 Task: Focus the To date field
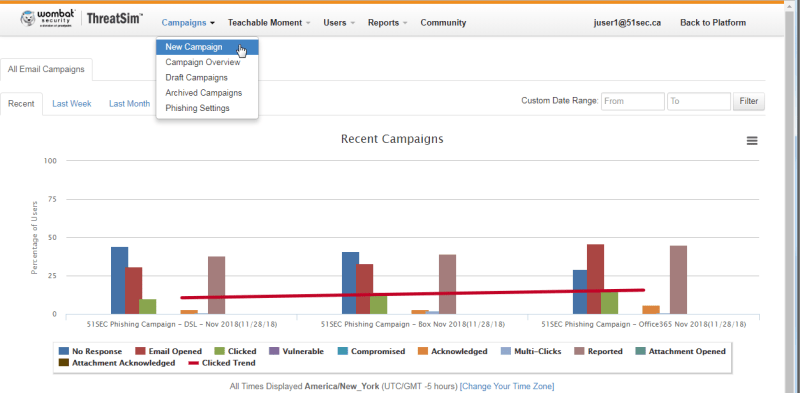tap(698, 101)
